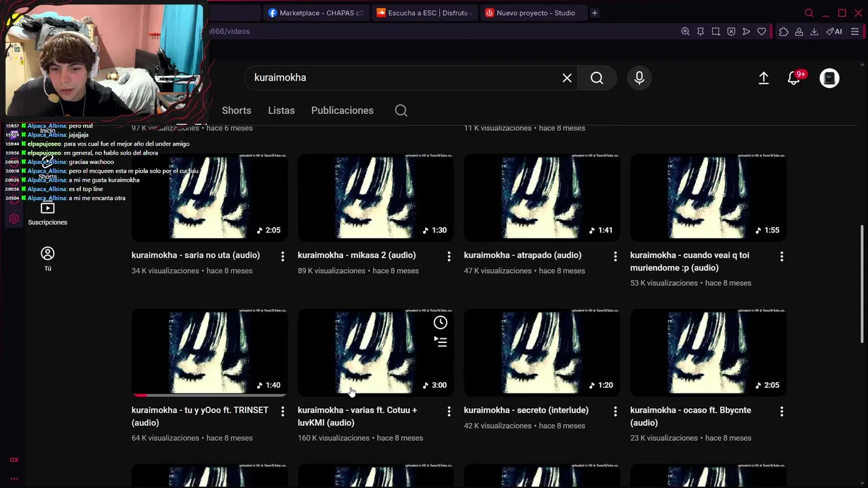This screenshot has height=488, width=868.
Task: Start voice search with microphone
Action: tap(639, 78)
